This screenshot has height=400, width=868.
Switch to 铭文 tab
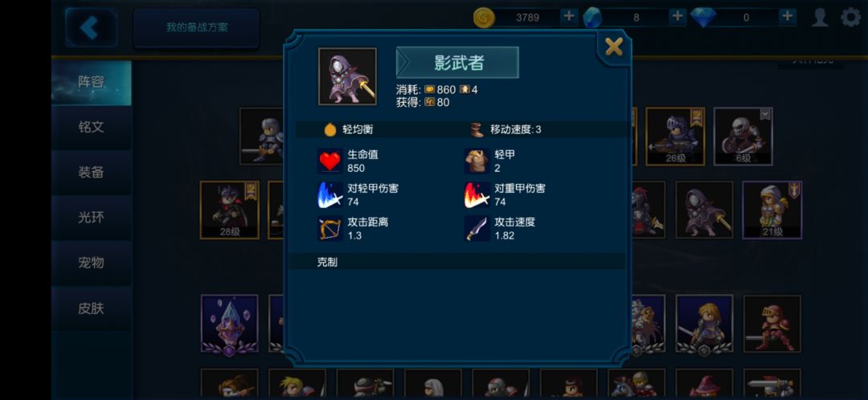92,127
